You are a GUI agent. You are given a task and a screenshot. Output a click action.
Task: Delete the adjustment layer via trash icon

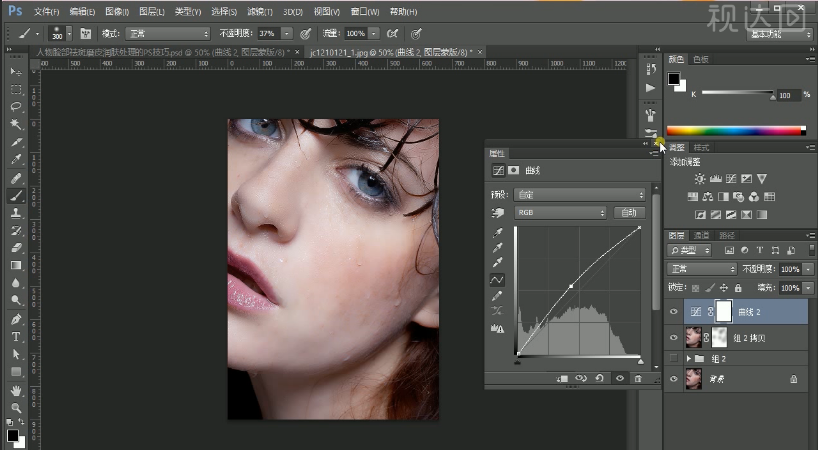[638, 379]
